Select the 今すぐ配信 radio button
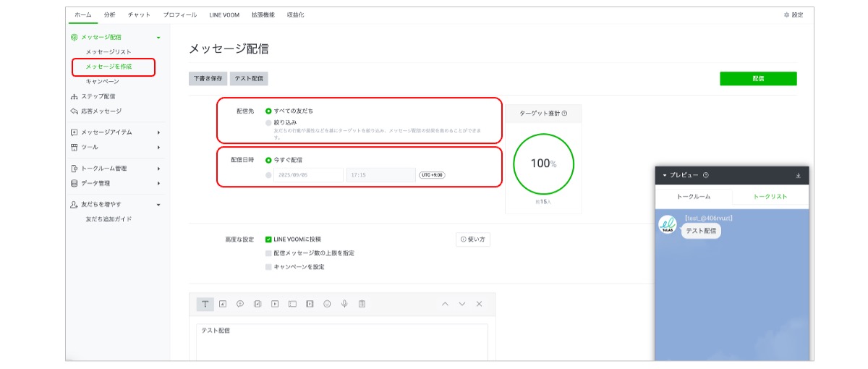 click(x=268, y=160)
